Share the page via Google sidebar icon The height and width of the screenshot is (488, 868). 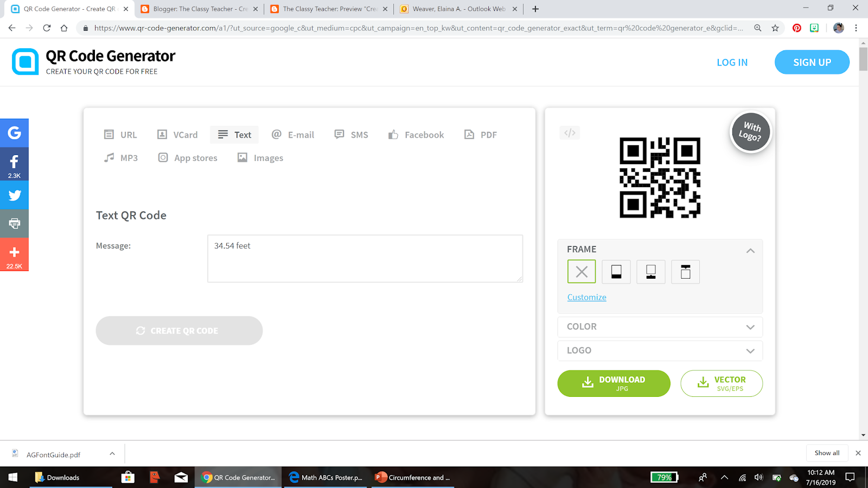(x=14, y=133)
